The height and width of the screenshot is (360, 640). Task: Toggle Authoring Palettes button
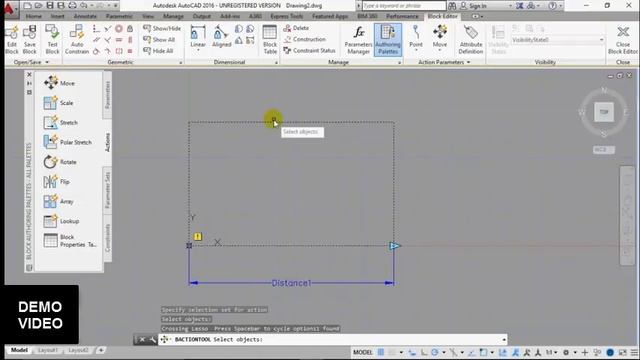[x=388, y=40]
